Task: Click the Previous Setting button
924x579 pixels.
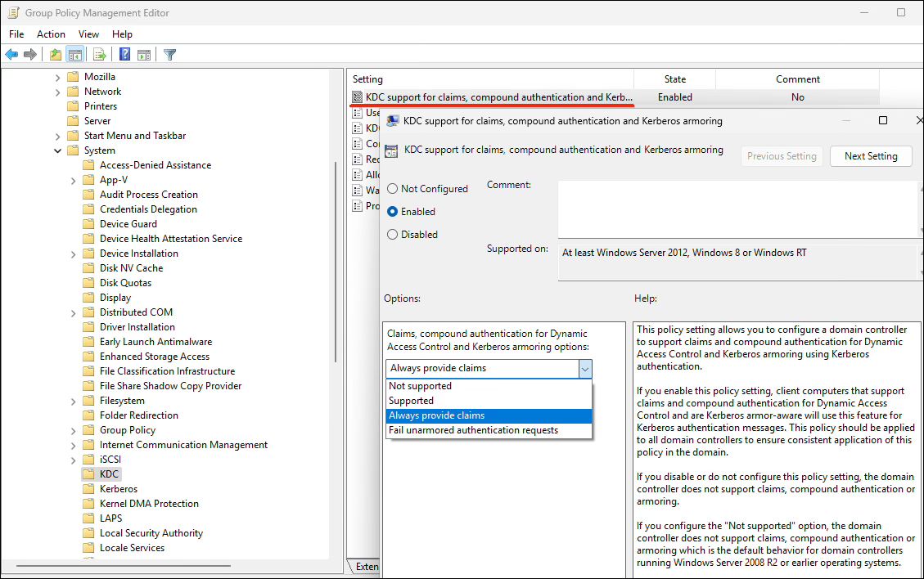Action: click(x=782, y=156)
